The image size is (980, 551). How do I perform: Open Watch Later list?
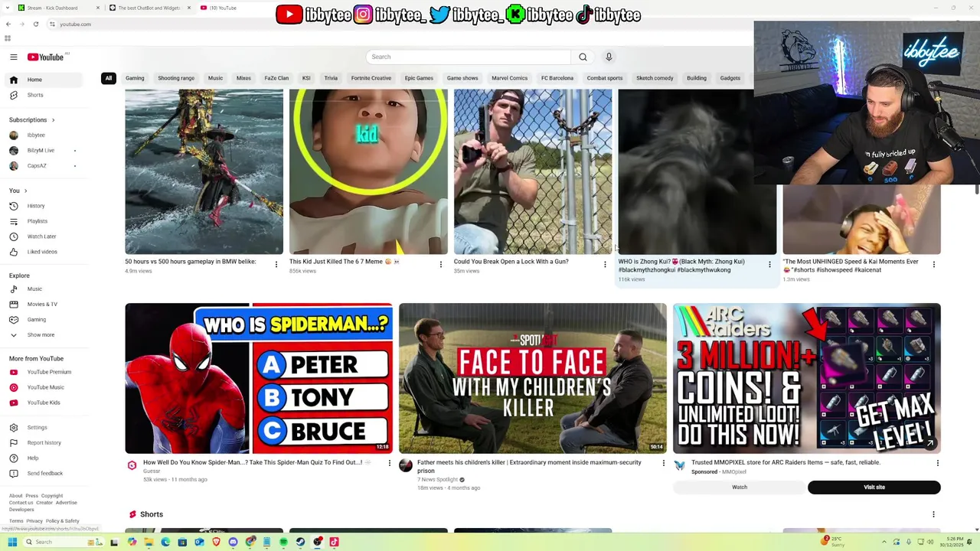tap(44, 236)
